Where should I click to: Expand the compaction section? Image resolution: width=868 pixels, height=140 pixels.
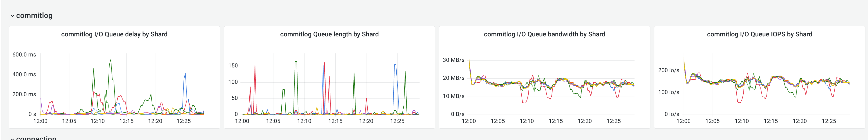[12, 138]
